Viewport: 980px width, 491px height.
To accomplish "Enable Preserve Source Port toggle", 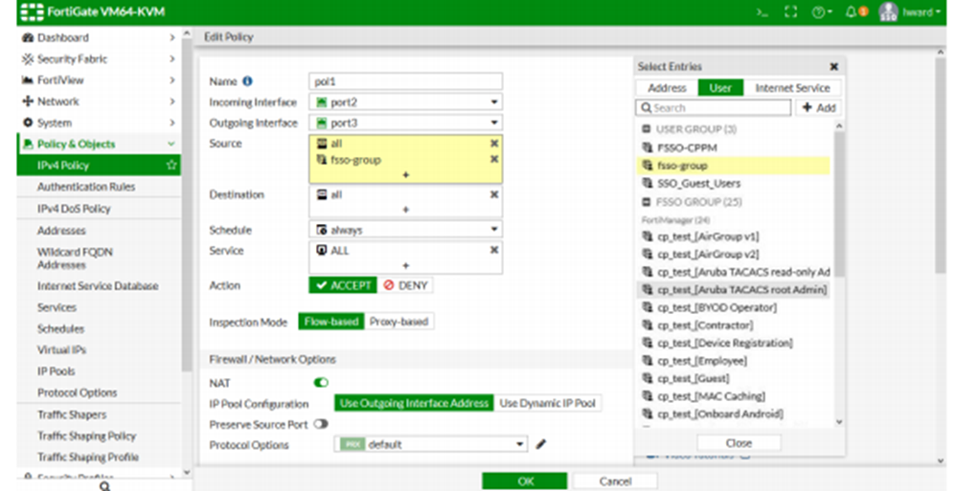I will 321,424.
